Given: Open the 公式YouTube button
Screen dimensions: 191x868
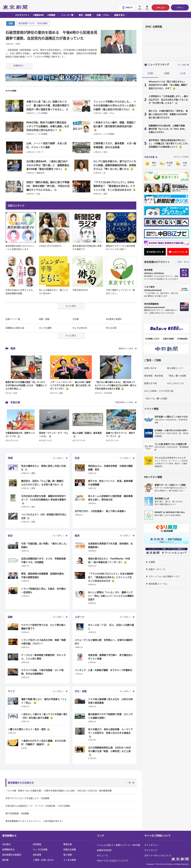Looking at the screenshot, I should click(x=178, y=252).
